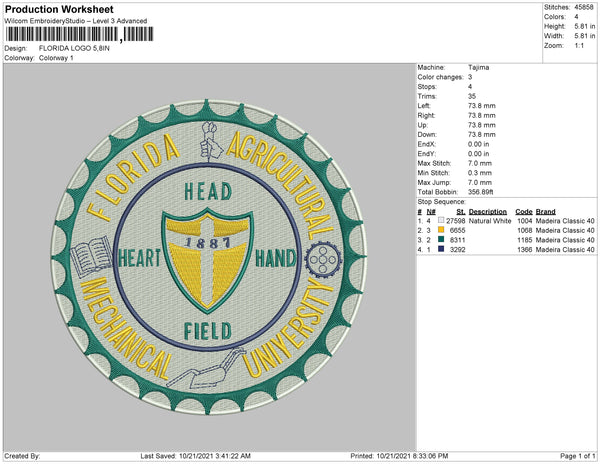The image size is (600, 464).
Task: Click the Trims value "35"
Action: click(x=472, y=96)
